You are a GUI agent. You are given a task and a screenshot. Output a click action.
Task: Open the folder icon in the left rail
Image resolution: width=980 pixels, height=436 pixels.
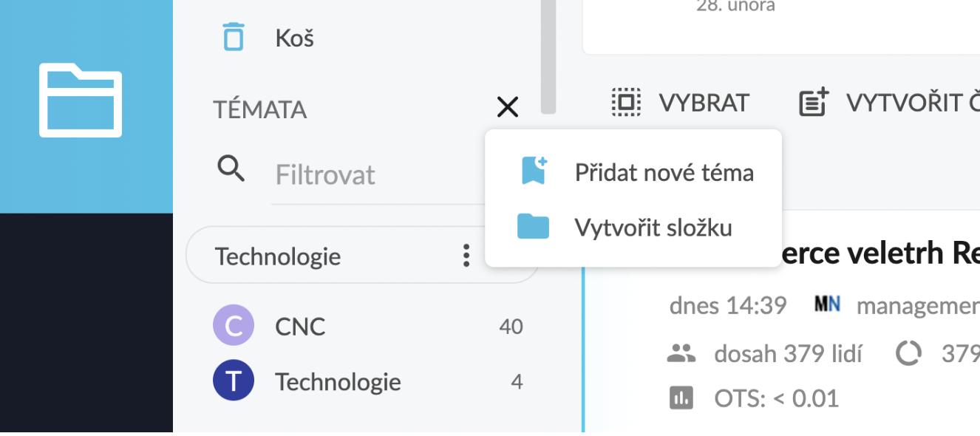(81, 101)
